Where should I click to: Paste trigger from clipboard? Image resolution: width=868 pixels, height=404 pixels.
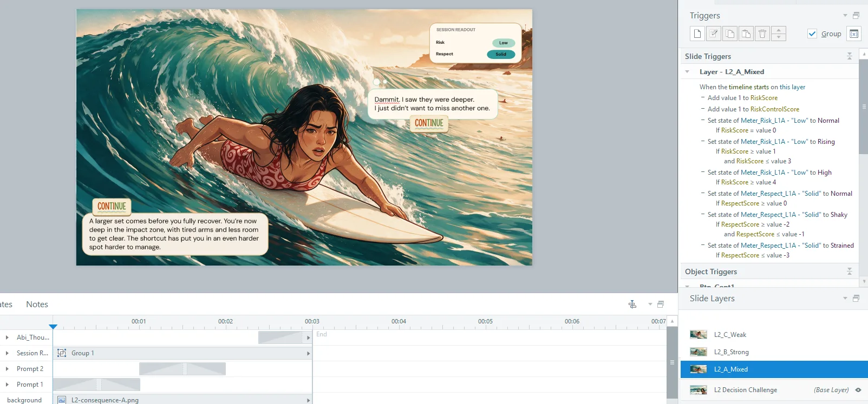746,34
